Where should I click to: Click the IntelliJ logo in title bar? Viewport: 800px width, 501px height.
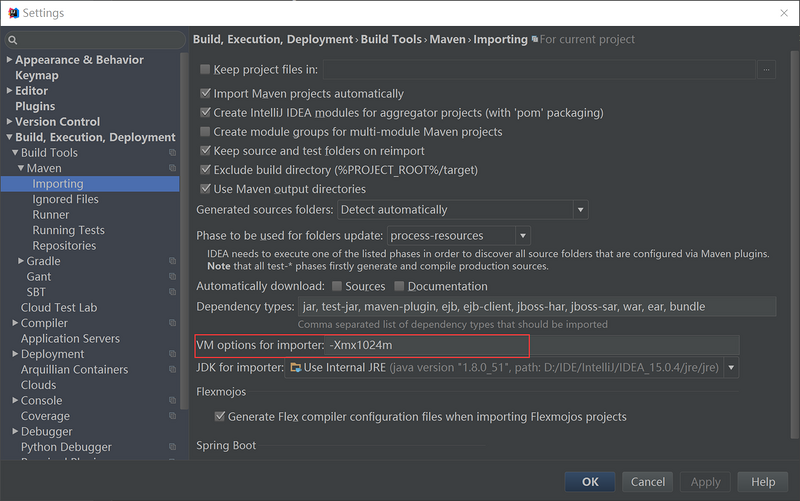tap(14, 13)
